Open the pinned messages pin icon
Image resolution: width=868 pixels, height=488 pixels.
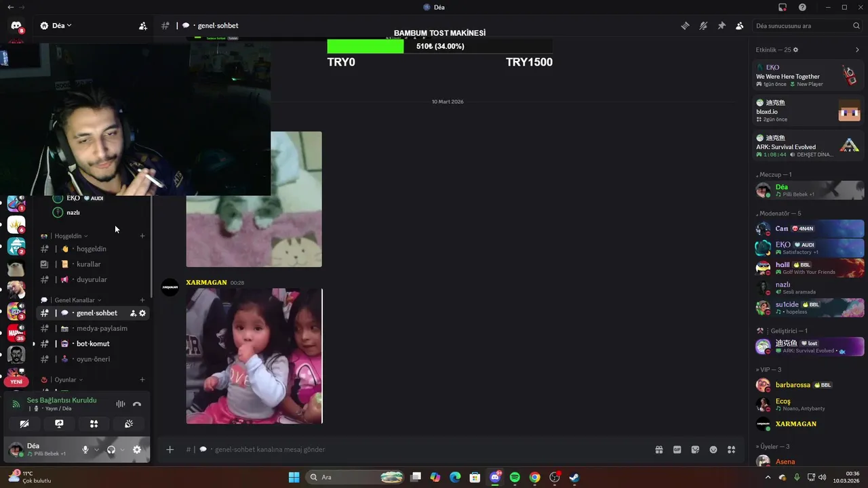[x=722, y=26]
